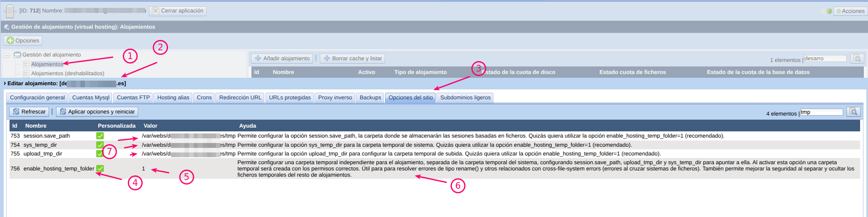Click Borrar cache y listar
The image size is (868, 217).
[352, 59]
